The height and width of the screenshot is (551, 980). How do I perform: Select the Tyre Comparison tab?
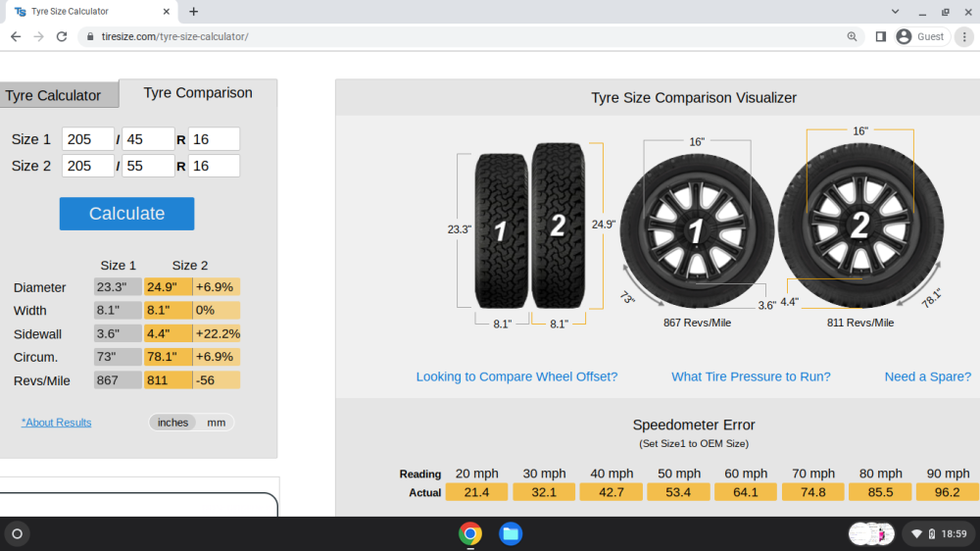(x=198, y=92)
